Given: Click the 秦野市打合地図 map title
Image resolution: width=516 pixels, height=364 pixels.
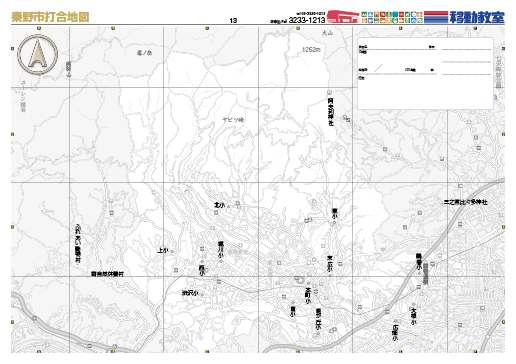Looking at the screenshot, I should 50,17.
